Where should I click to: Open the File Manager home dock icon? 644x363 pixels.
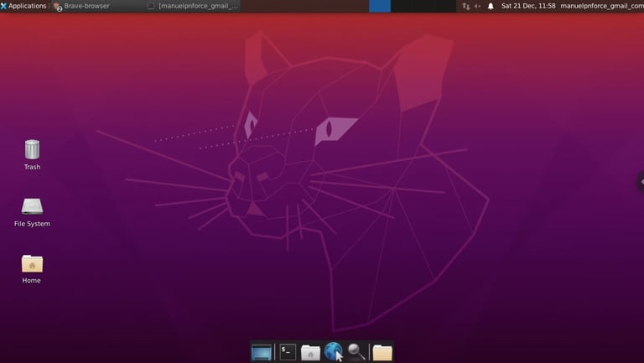click(310, 352)
